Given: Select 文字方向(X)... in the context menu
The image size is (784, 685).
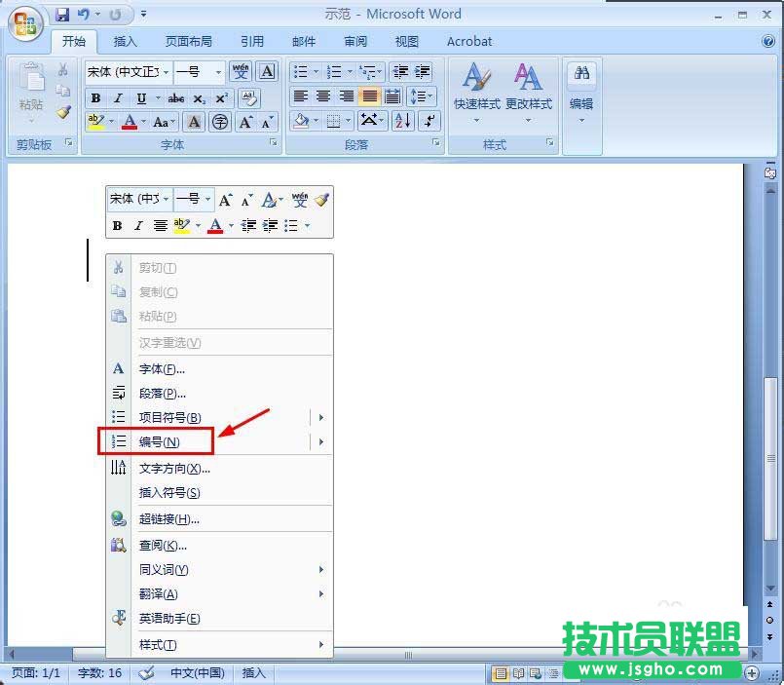Looking at the screenshot, I should (219, 469).
